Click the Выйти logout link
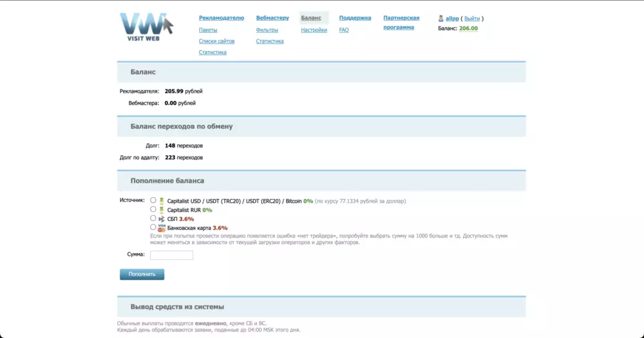The width and height of the screenshot is (644, 338). 472,19
